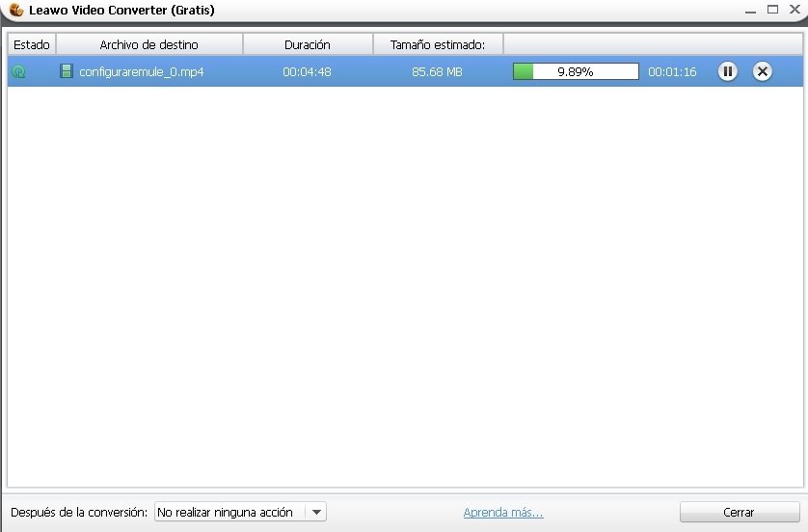808x532 pixels.
Task: Click the estimated size 85.68 MB
Action: [437, 71]
